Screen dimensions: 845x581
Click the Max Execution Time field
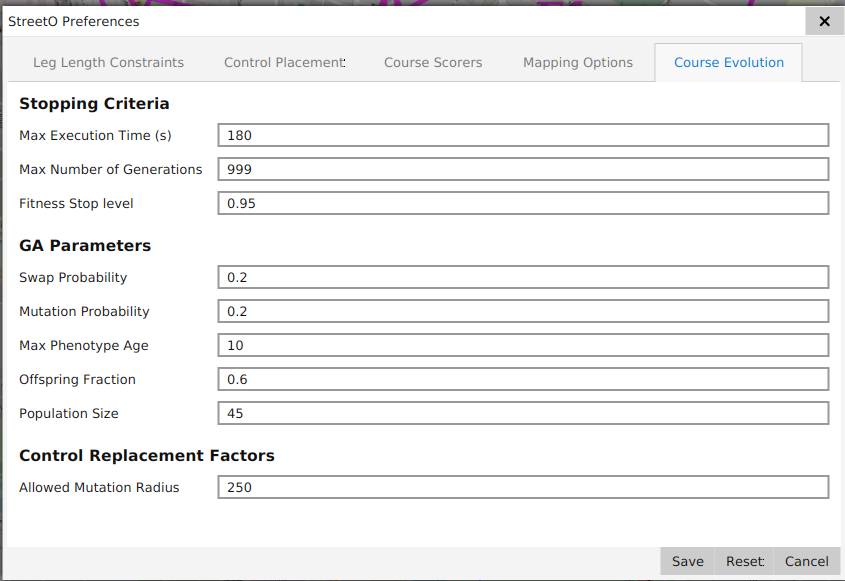523,135
